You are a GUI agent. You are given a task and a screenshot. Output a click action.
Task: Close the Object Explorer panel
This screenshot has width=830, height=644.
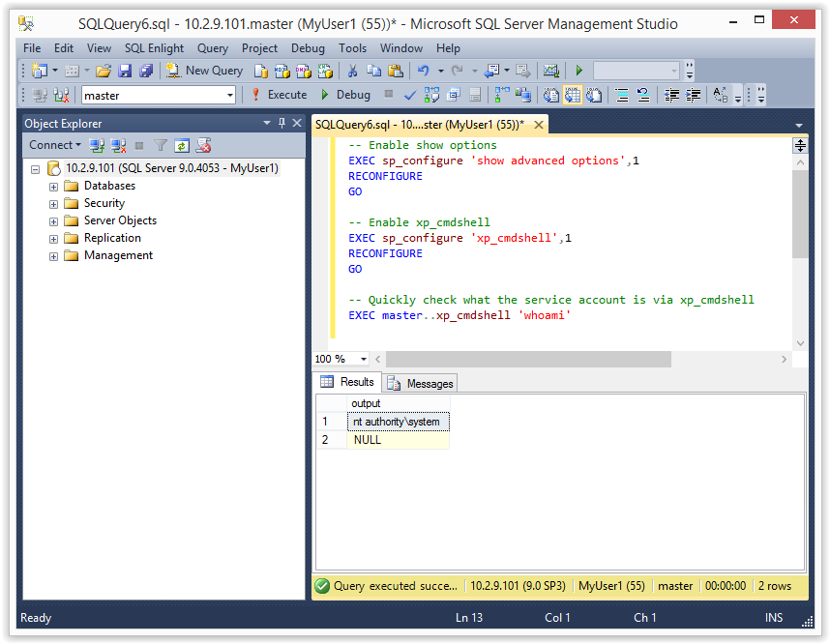[x=297, y=124]
